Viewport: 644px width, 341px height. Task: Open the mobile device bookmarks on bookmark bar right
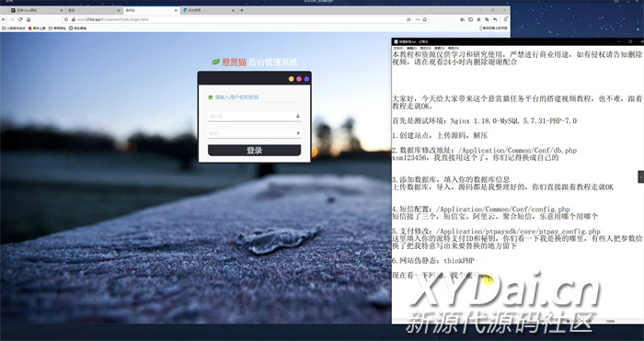[493, 28]
